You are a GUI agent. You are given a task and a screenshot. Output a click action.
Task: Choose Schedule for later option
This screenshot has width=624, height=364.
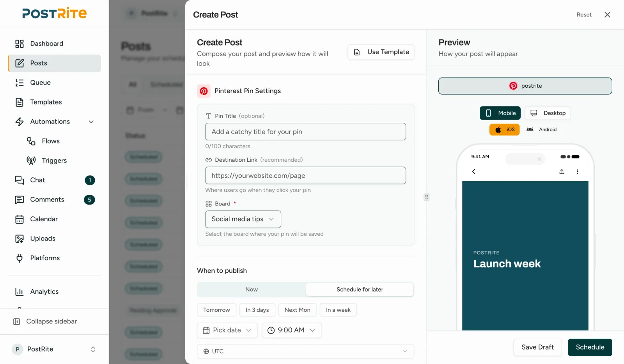point(360,290)
